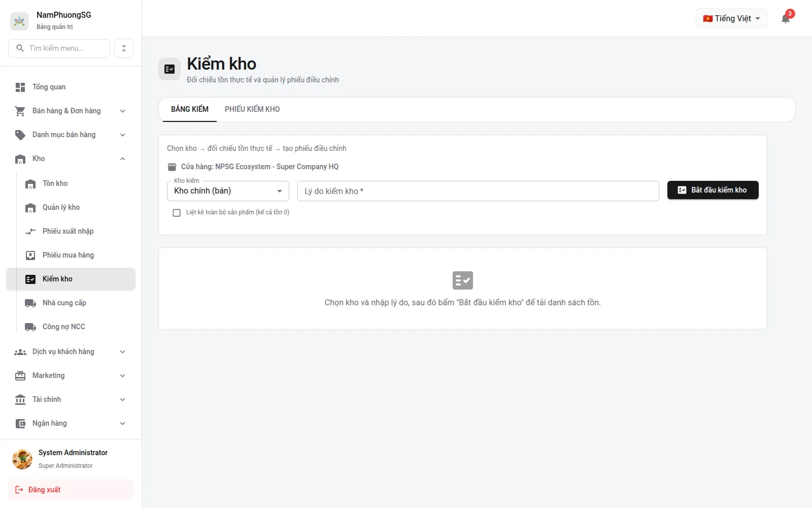The width and height of the screenshot is (812, 508).
Task: Click the Quản lý kho warehouse icon
Action: (30, 208)
